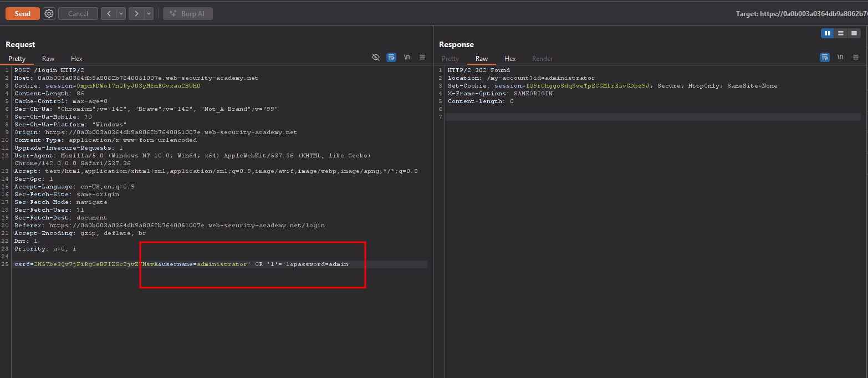
Task: Open the Request panel hamburger menu
Action: [422, 57]
